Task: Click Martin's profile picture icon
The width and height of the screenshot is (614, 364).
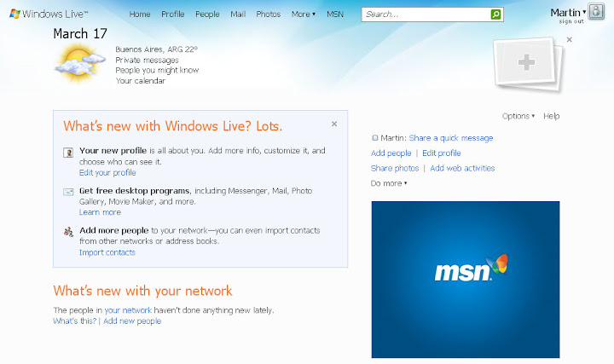Action: click(596, 11)
